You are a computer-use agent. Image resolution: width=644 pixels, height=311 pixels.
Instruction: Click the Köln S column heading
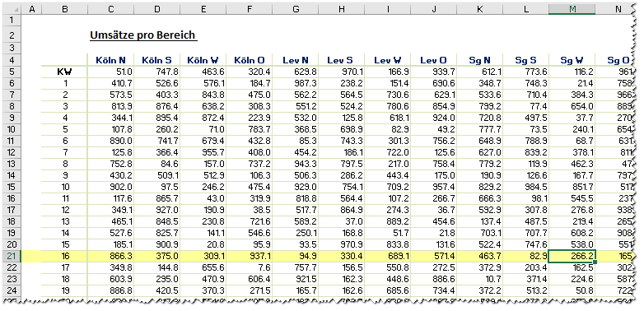tap(156, 60)
